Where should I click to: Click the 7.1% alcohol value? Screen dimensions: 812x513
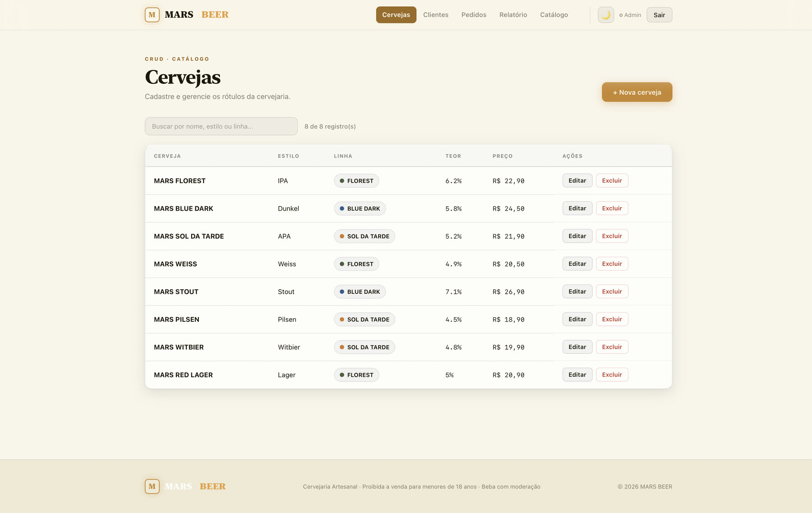(453, 292)
